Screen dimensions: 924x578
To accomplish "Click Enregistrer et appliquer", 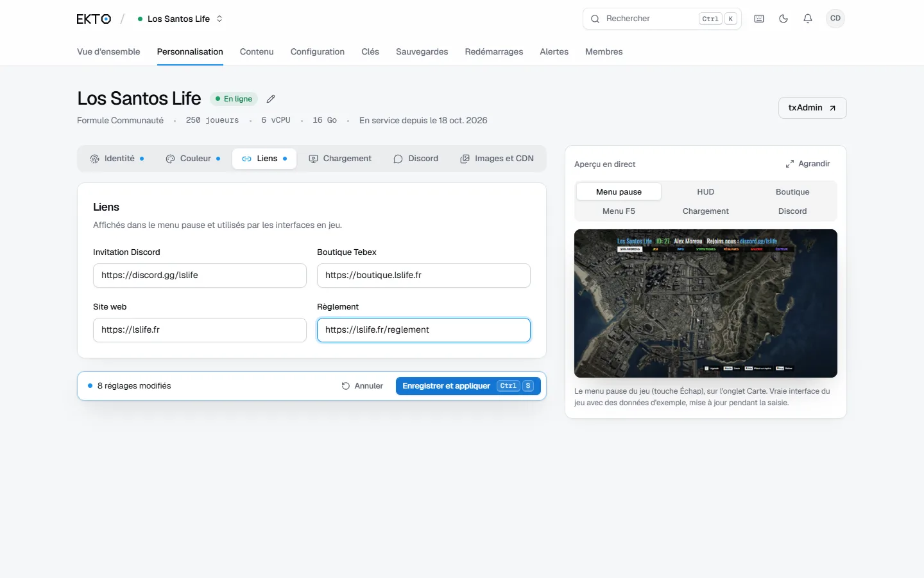I will (468, 386).
